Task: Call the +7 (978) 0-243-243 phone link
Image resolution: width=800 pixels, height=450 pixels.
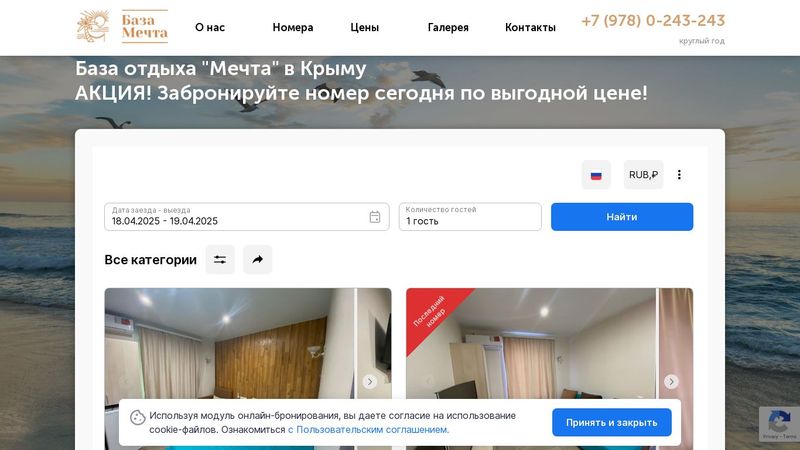Action: pos(653,20)
